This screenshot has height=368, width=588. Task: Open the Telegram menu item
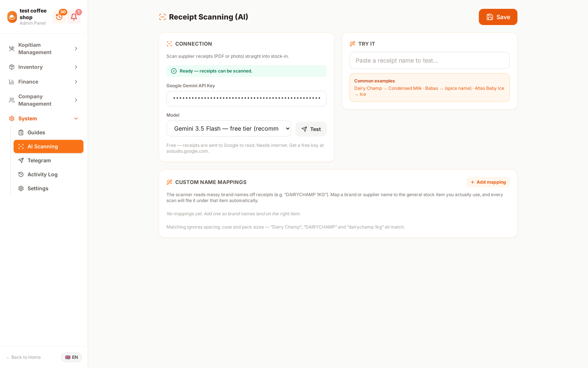49,160
